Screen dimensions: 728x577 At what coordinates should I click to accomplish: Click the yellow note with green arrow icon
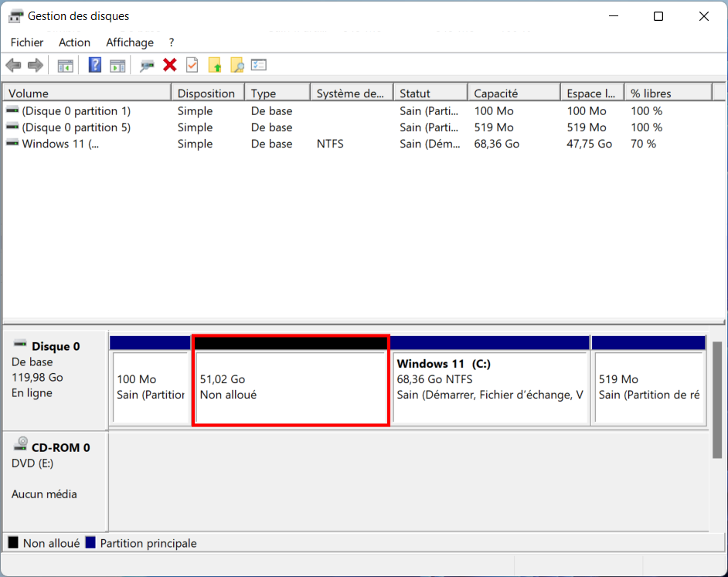point(215,65)
